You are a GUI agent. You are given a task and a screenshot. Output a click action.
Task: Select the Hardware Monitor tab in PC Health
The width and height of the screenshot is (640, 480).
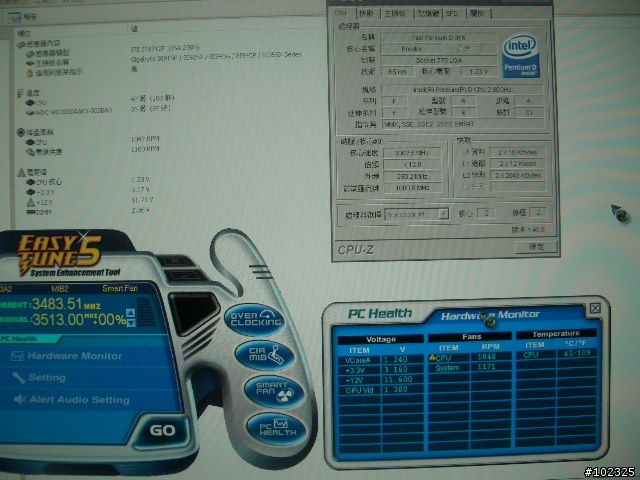click(490, 315)
